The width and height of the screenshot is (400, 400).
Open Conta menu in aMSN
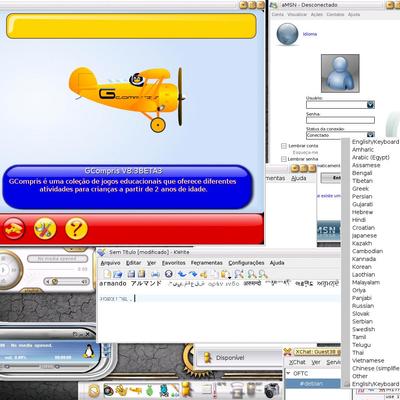click(277, 14)
